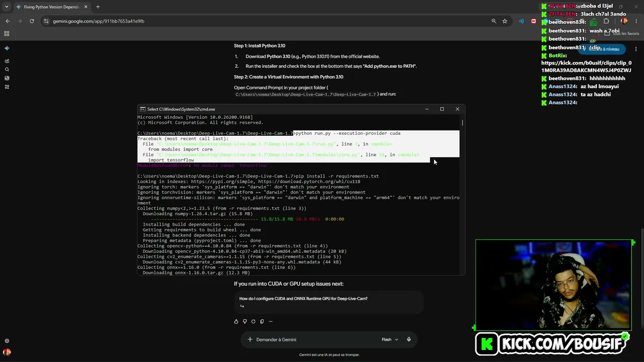This screenshot has width=644, height=362.
Task: Click the streamer webcam overlay
Action: [x=553, y=286]
